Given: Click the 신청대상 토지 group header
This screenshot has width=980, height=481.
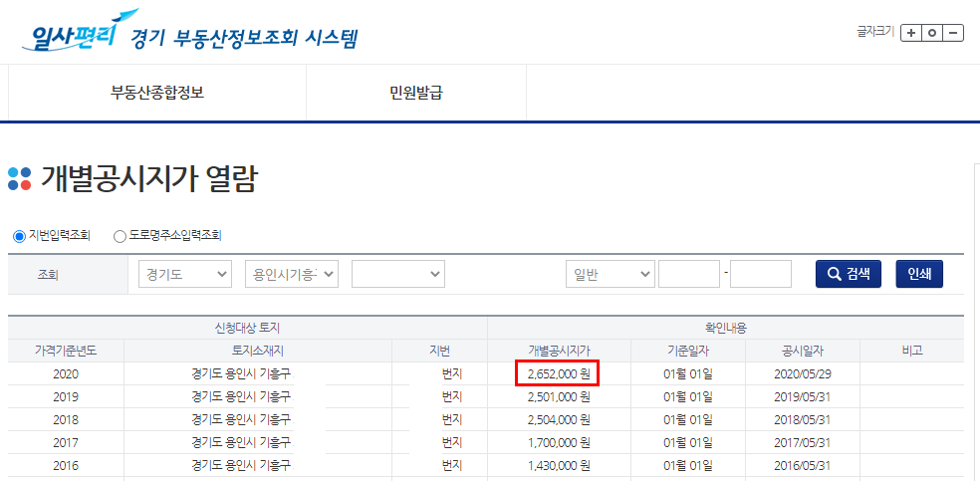Looking at the screenshot, I should [248, 328].
